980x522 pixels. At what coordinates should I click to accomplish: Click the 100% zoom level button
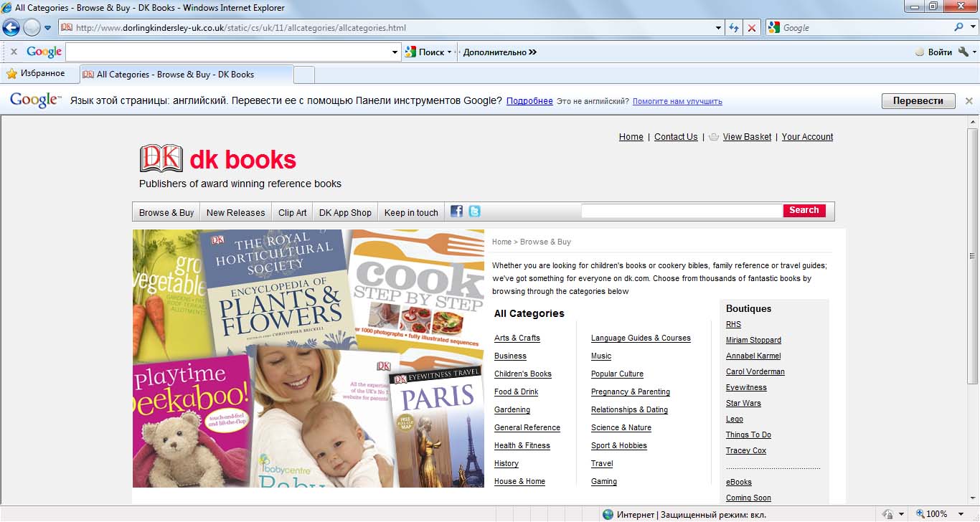932,514
